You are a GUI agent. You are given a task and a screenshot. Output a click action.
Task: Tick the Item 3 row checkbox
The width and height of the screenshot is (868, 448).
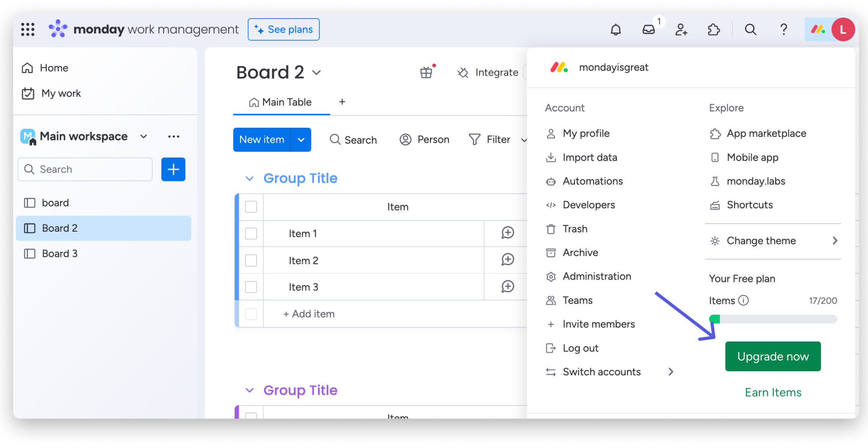[251, 287]
